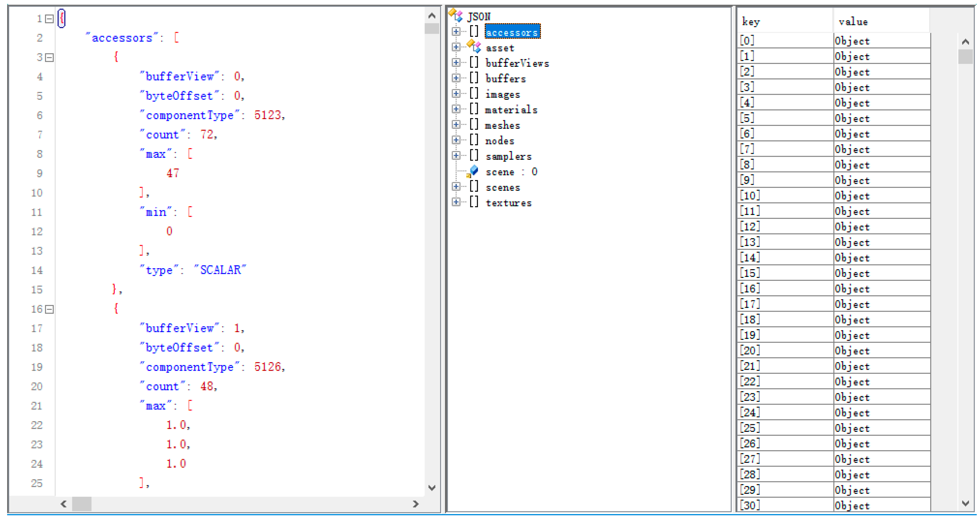This screenshot has width=980, height=520.
Task: Expand the samplers tree node
Action: (456, 156)
